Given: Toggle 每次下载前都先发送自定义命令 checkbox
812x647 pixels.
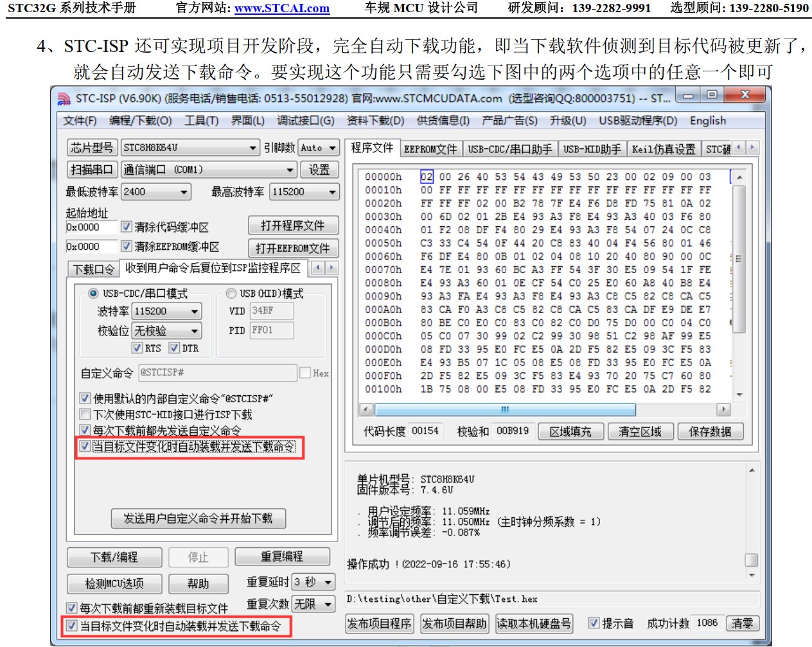Looking at the screenshot, I should [x=85, y=430].
